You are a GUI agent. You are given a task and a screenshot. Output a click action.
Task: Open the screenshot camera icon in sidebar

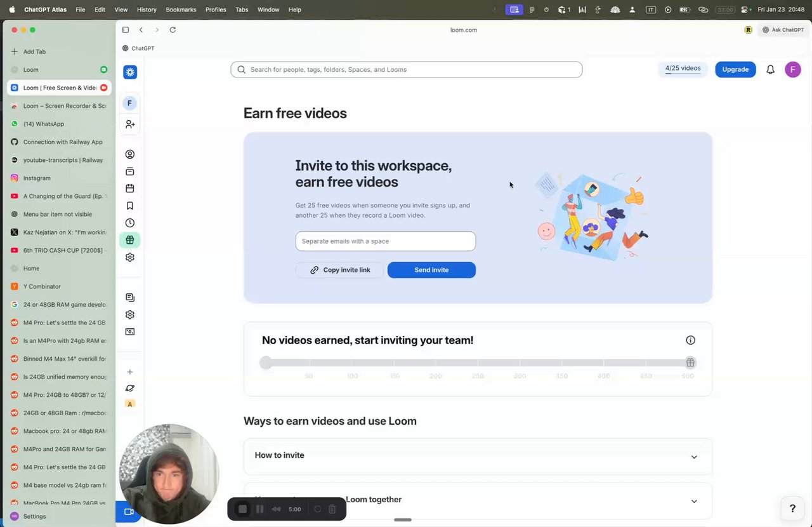click(130, 332)
